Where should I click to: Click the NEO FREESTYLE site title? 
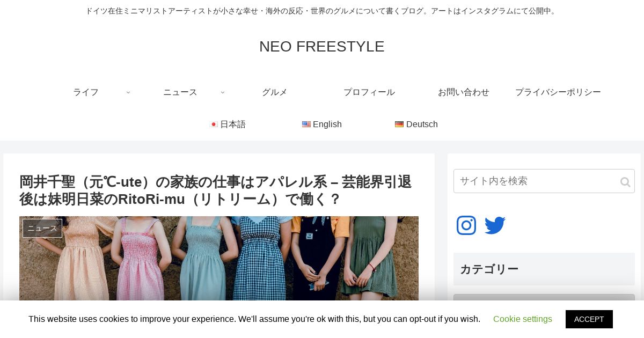tap(322, 47)
